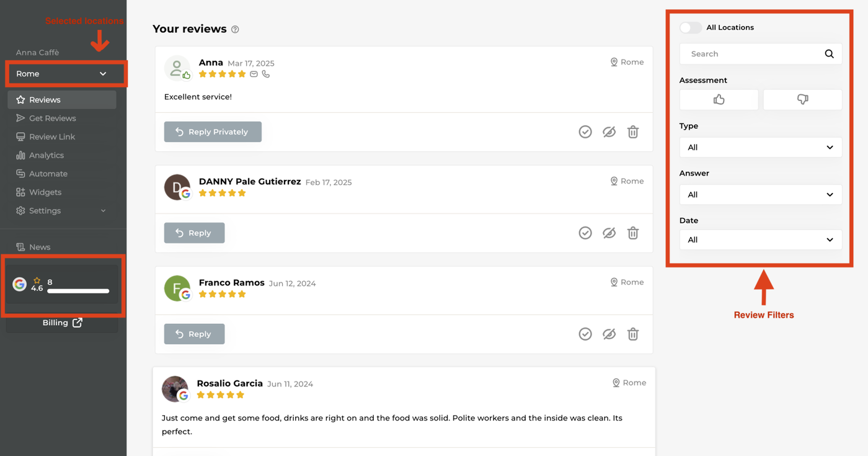Click the thumbs-down assessment filter
Viewport: 868px width, 456px height.
click(x=802, y=99)
